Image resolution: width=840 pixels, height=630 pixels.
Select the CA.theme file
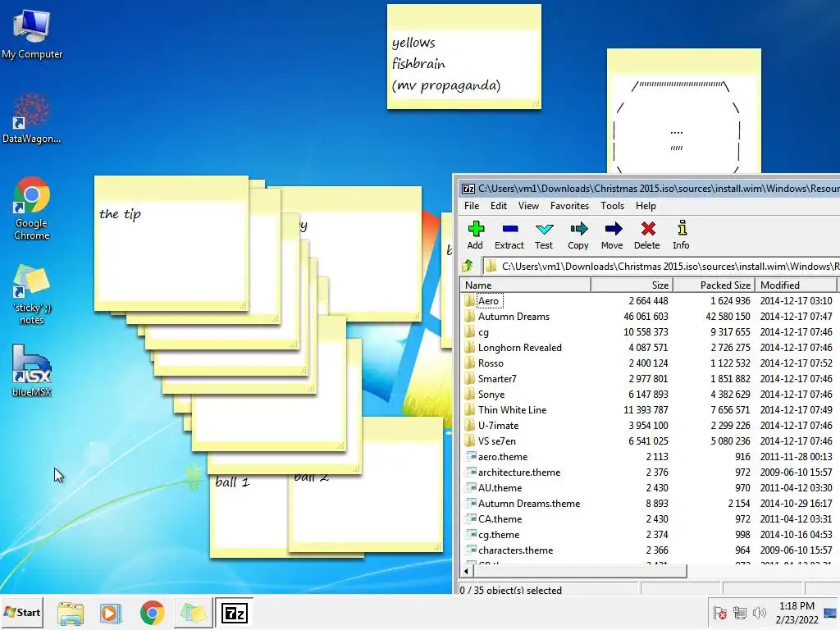pos(650,518)
